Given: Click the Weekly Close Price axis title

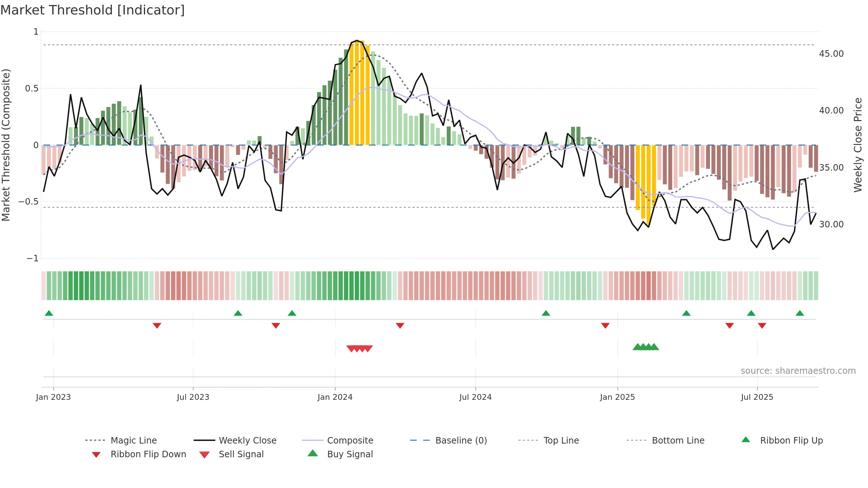Looking at the screenshot, I should (858, 145).
